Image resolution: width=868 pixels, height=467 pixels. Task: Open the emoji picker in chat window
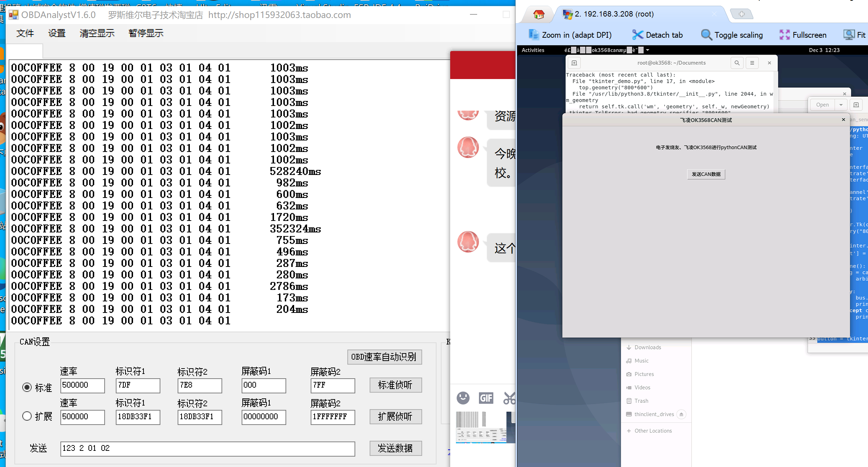pyautogui.click(x=463, y=398)
